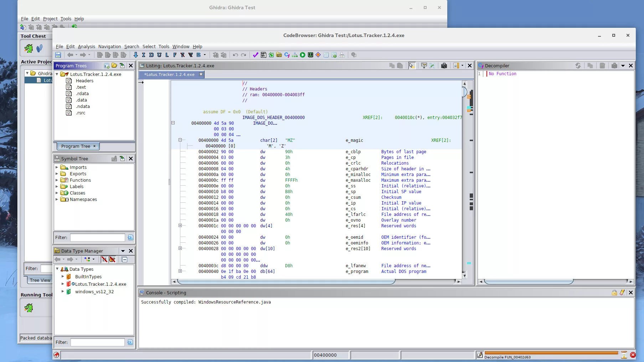The width and height of the screenshot is (644, 362).
Task: Clear the Scripting console with the broom icon
Action: 622,293
